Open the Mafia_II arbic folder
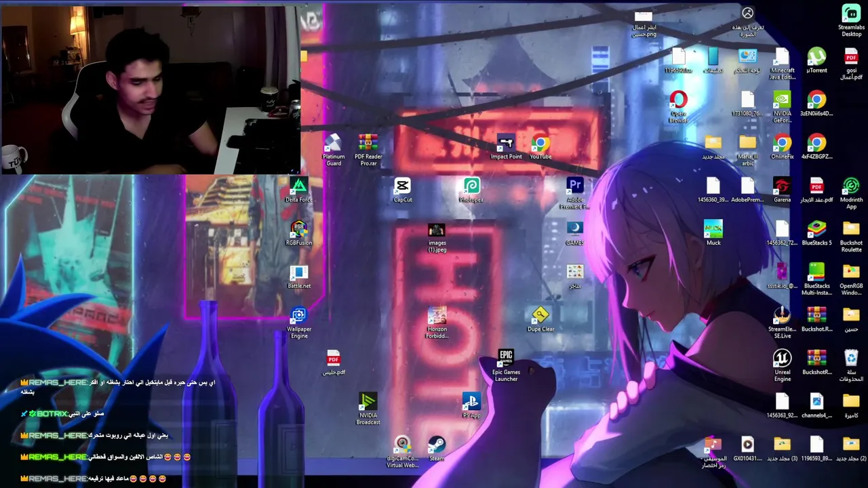The width and height of the screenshot is (868, 488). point(747,150)
